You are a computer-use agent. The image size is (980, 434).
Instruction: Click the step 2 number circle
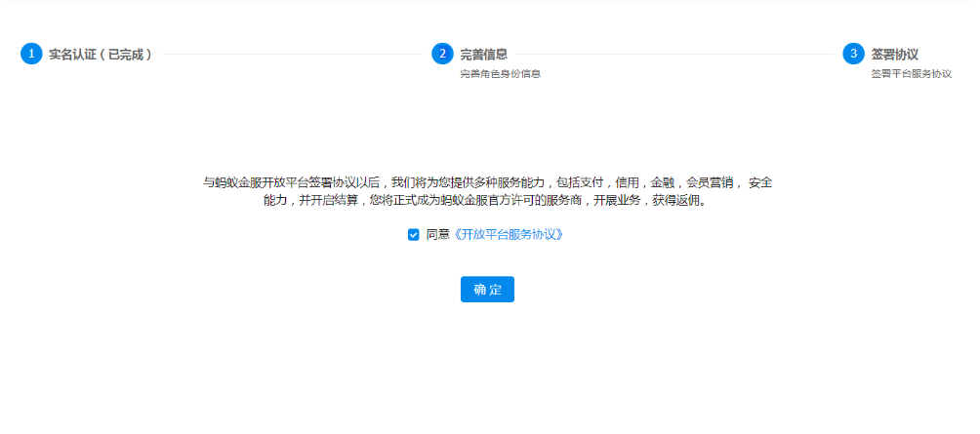(x=442, y=54)
